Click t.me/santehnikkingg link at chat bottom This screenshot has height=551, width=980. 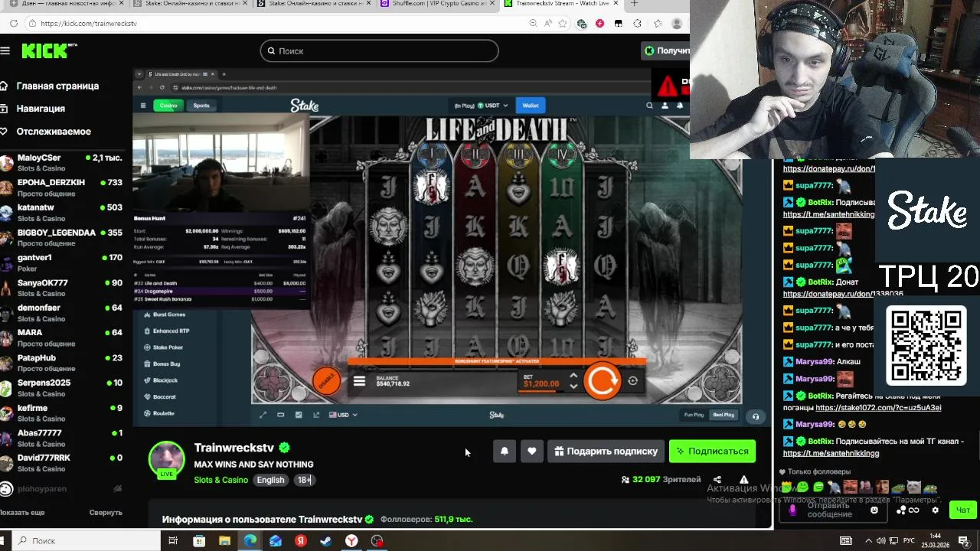pyautogui.click(x=831, y=453)
